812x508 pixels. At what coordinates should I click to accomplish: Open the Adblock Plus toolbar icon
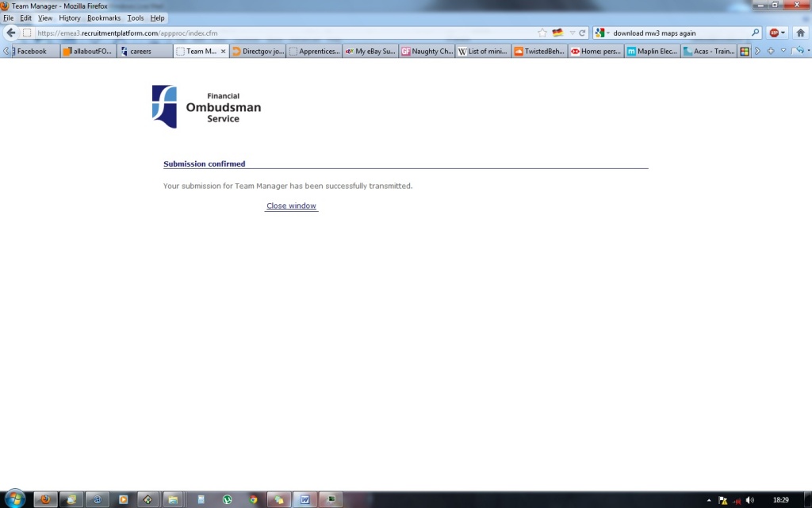[775, 33]
